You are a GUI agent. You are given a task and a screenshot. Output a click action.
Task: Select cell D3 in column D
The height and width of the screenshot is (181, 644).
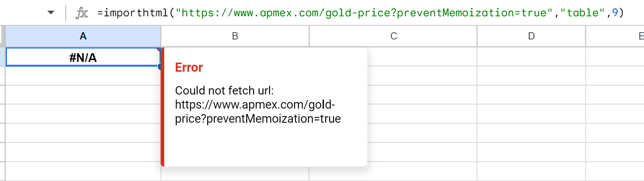click(x=531, y=95)
